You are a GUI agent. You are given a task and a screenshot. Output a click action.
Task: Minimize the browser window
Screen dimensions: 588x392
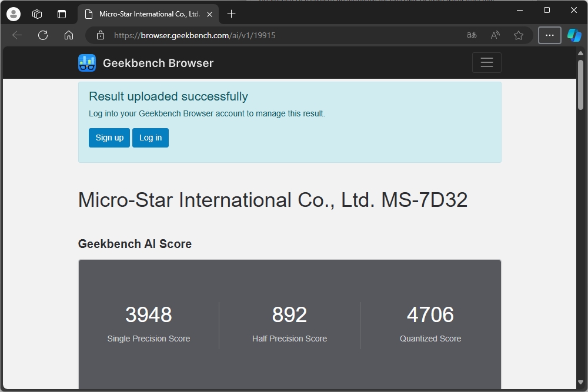point(520,11)
